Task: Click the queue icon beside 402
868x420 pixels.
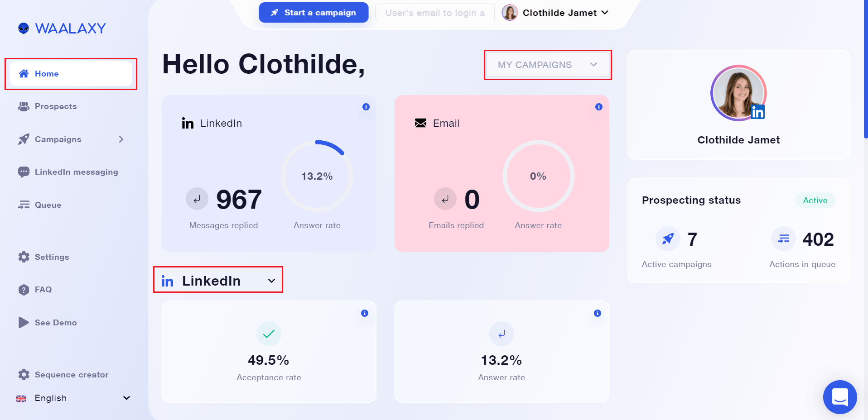Action: (784, 239)
